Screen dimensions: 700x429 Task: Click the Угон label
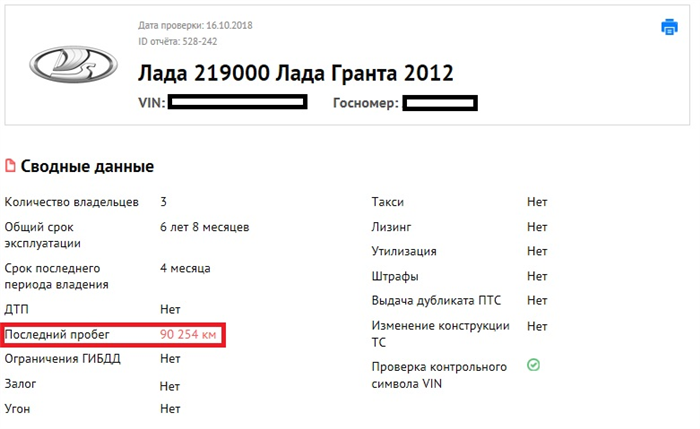point(17,409)
